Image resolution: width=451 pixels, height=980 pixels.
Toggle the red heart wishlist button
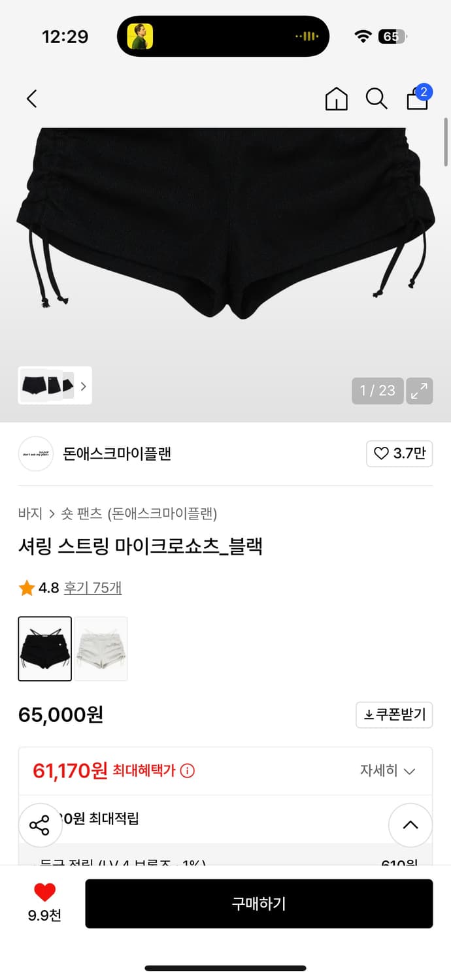tap(44, 892)
